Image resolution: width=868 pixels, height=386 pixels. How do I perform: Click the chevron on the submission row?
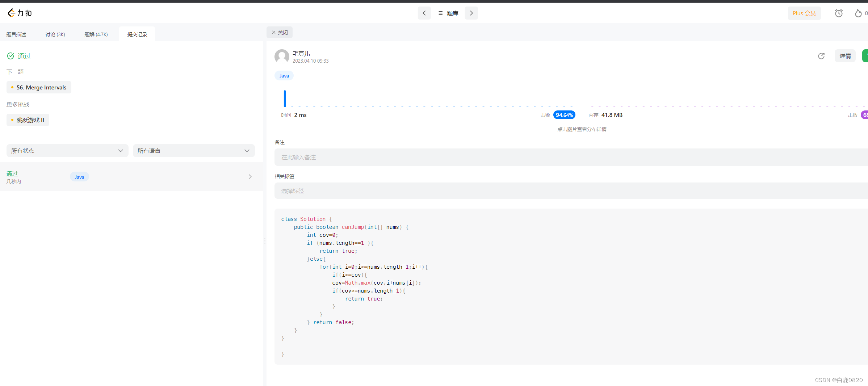[250, 177]
